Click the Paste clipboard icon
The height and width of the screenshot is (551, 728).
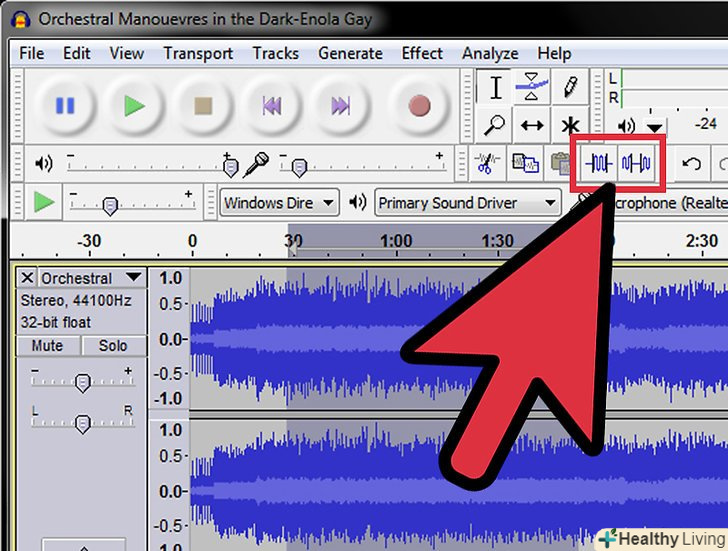559,163
